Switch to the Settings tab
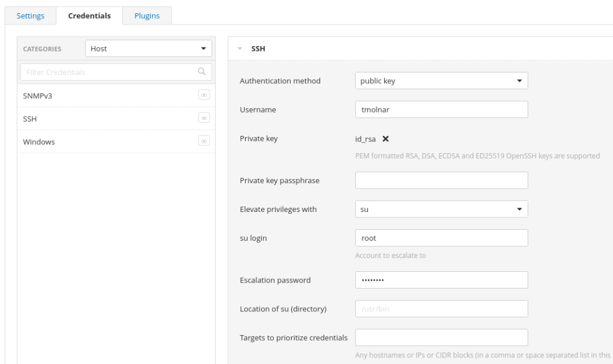 click(x=30, y=16)
